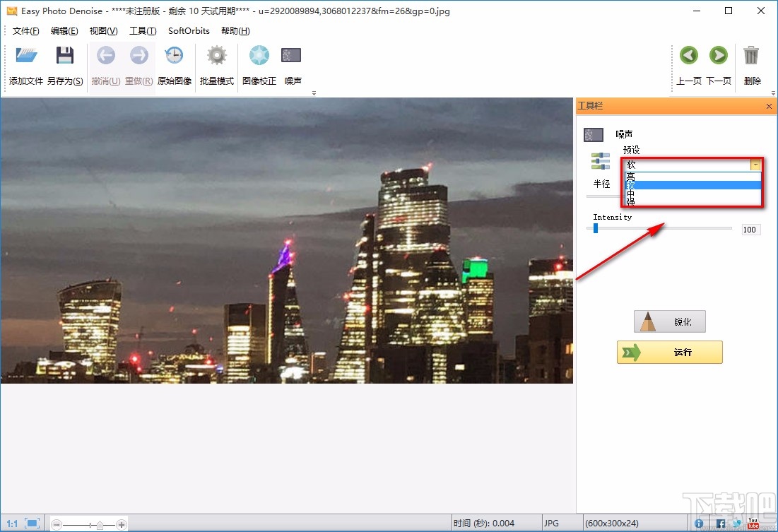Image resolution: width=778 pixels, height=532 pixels.
Task: Go to Previous Page (上一页) green arrow
Action: tap(689, 55)
